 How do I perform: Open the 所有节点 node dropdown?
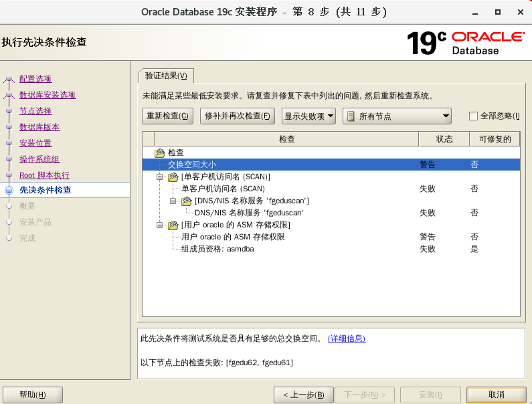point(397,116)
